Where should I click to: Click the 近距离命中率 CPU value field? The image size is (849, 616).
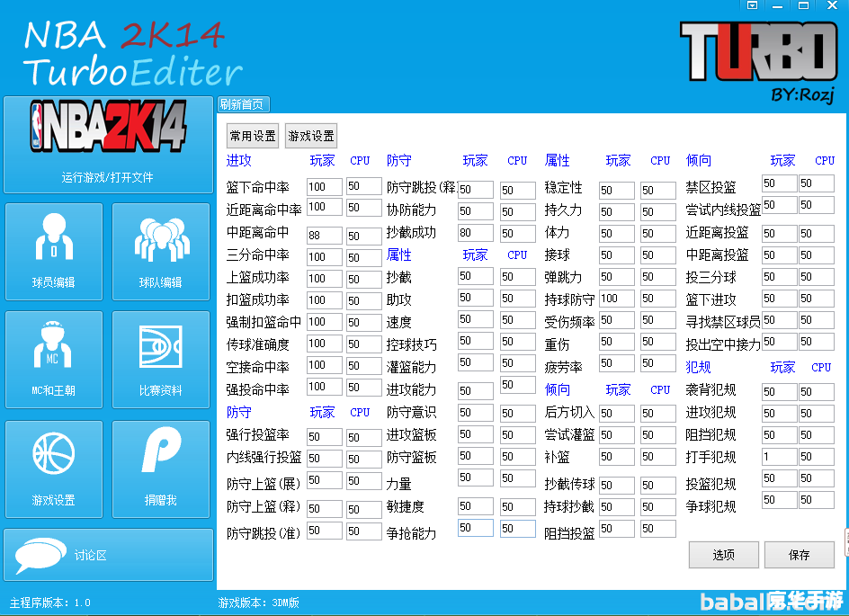(x=364, y=208)
